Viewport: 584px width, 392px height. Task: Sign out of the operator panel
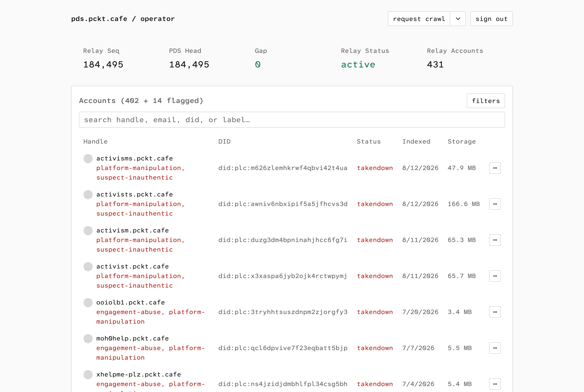click(x=491, y=19)
